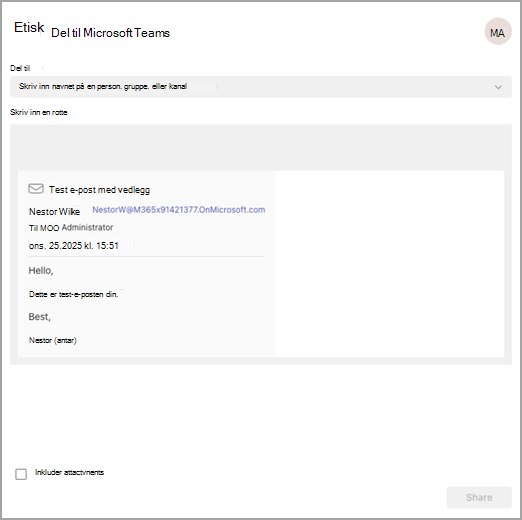Viewport: 522px width, 520px height.
Task: Click the subject Test e-post med vedlegg
Action: [99, 190]
